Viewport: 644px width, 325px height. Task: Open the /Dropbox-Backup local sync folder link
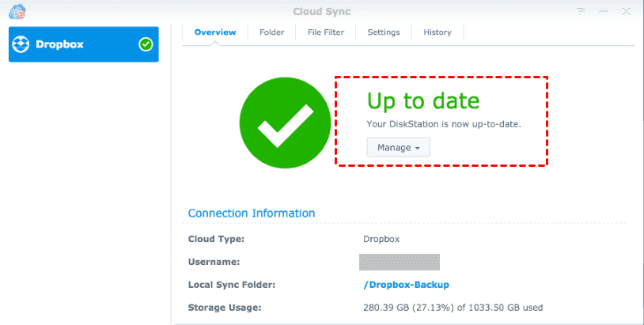[x=405, y=285]
